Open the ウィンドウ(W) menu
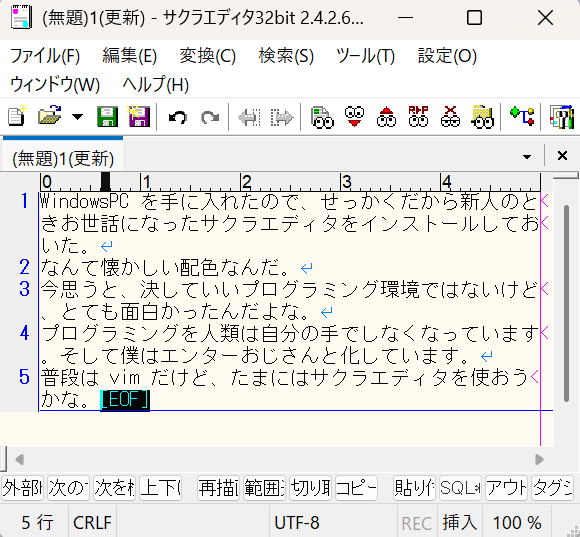Image resolution: width=580 pixels, height=537 pixels. point(55,84)
